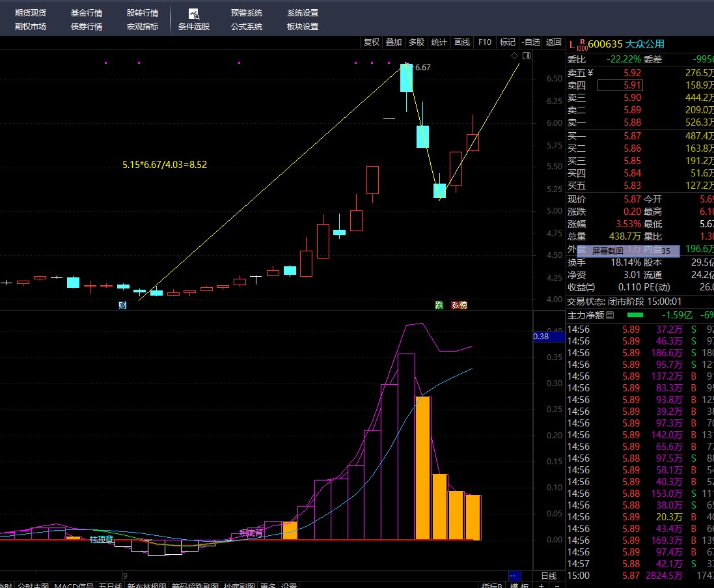Click the R 1000 margin-trading badge
This screenshot has height=588, width=714.
[582, 45]
